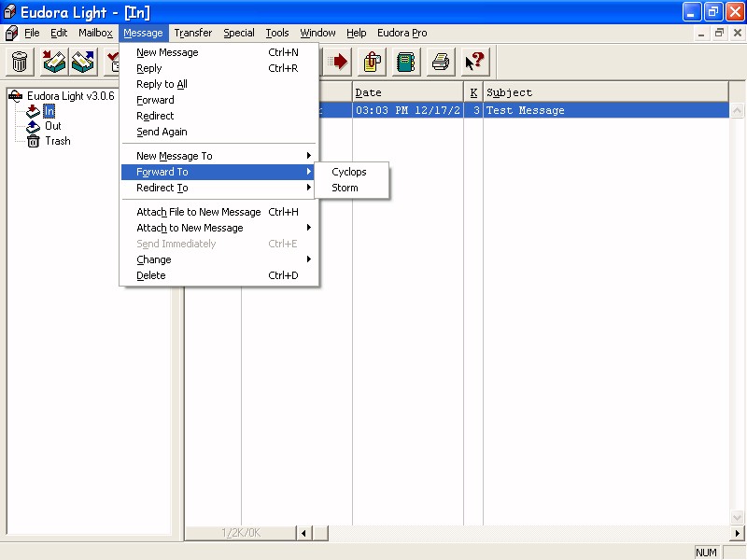The image size is (747, 560).
Task: Open the Transfer menu
Action: [193, 33]
